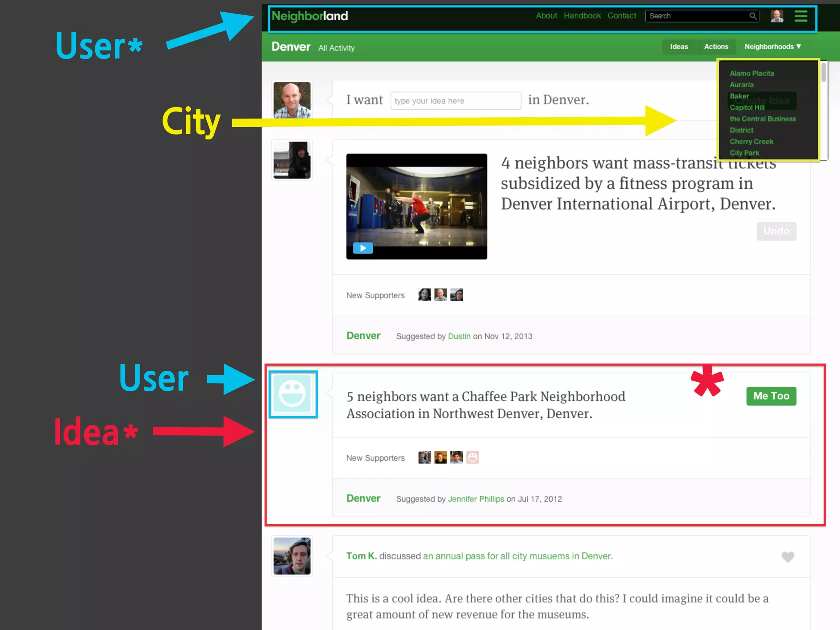
Task: Open the Handbook page
Action: point(582,16)
